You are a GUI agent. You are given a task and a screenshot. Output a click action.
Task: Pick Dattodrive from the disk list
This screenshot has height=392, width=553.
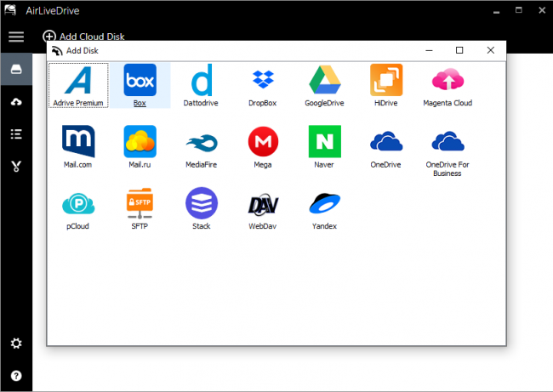[202, 82]
